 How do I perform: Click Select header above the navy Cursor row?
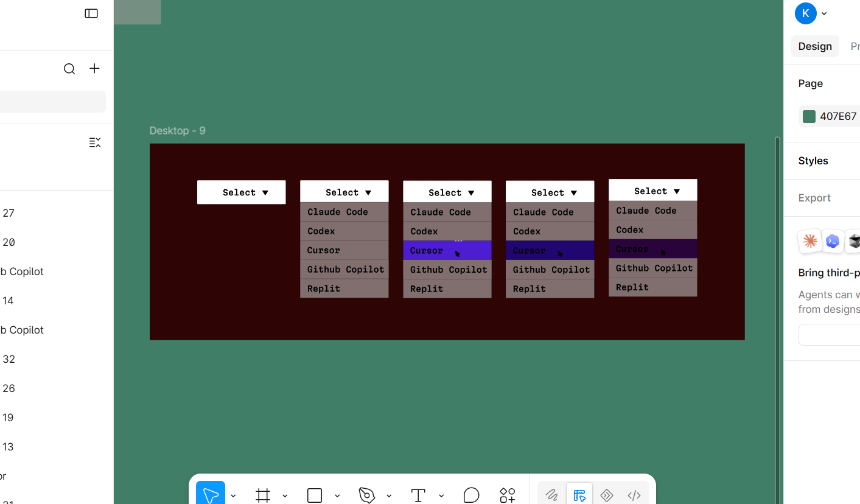[x=550, y=192]
